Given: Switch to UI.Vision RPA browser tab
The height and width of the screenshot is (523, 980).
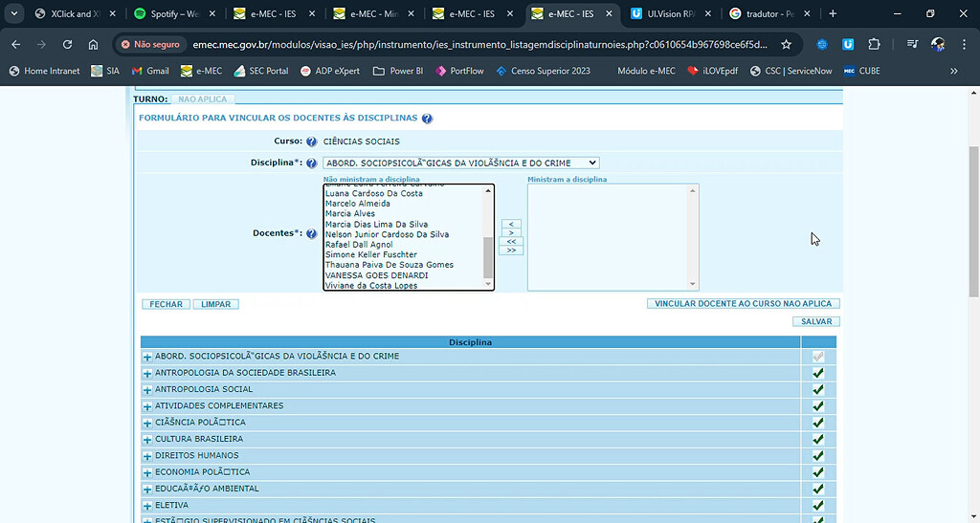Looking at the screenshot, I should (x=671, y=13).
